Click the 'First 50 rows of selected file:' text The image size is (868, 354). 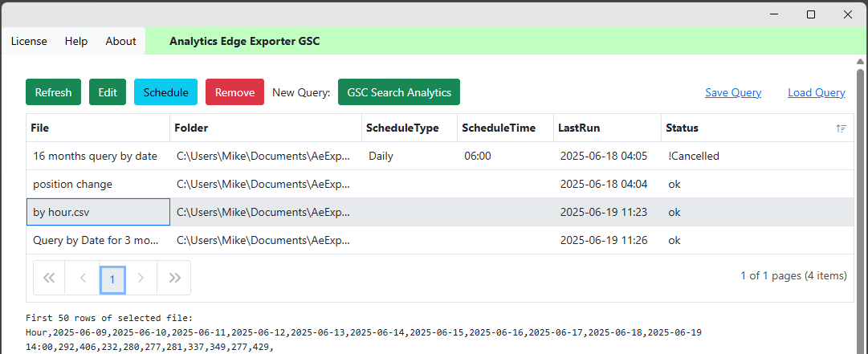tap(108, 318)
